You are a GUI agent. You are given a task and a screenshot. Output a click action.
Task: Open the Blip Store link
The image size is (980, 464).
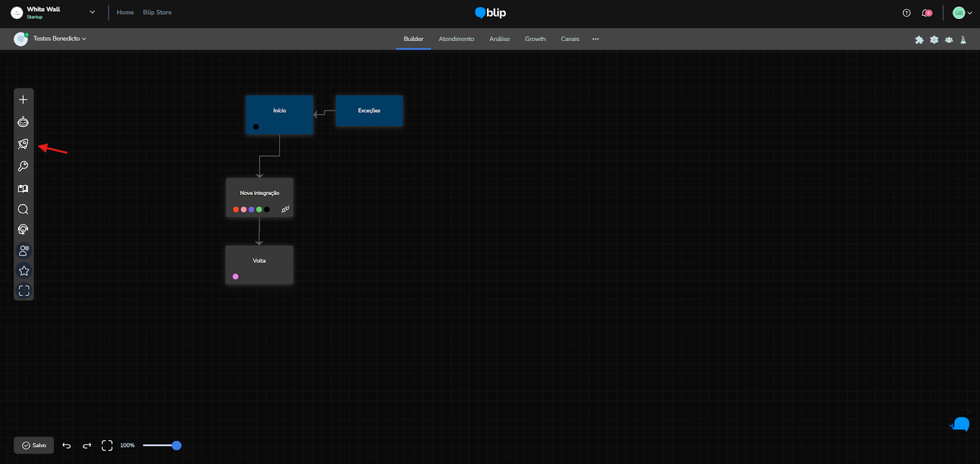157,12
